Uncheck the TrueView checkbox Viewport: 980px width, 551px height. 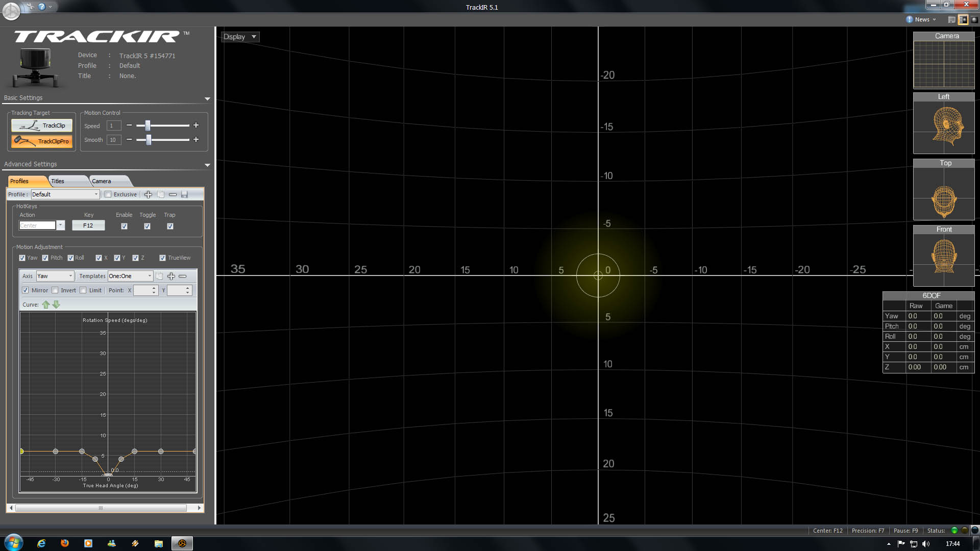tap(162, 258)
